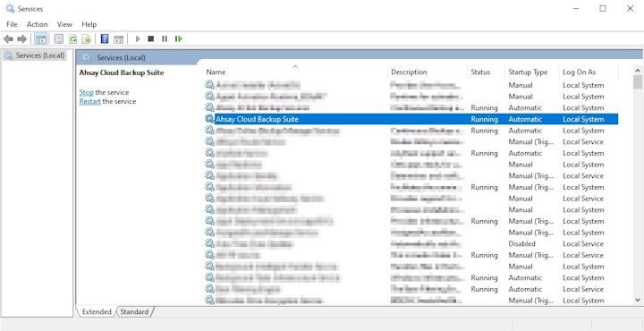Viewport: 644px width, 331px height.
Task: Open the Action menu
Action: pos(37,24)
